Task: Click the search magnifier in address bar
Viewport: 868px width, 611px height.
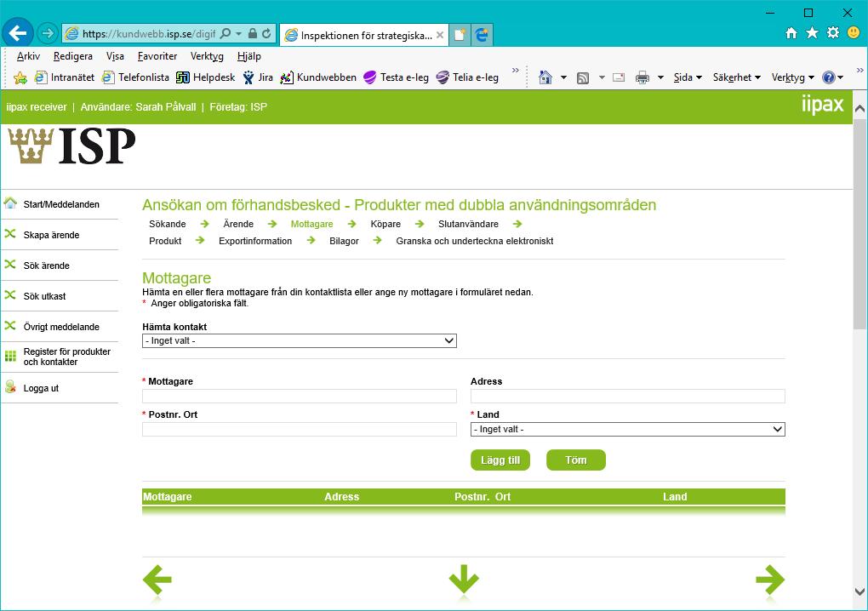Action: [226, 34]
